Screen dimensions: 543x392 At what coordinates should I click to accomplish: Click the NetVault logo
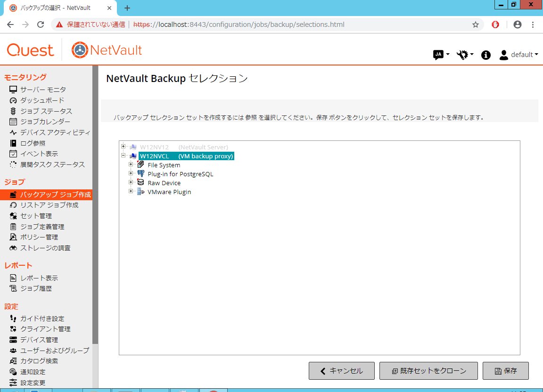coord(107,50)
